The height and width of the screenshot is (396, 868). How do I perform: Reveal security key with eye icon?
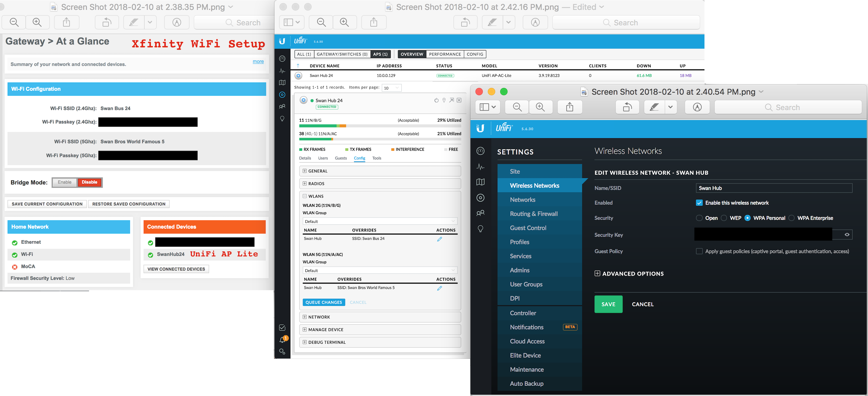click(x=847, y=235)
